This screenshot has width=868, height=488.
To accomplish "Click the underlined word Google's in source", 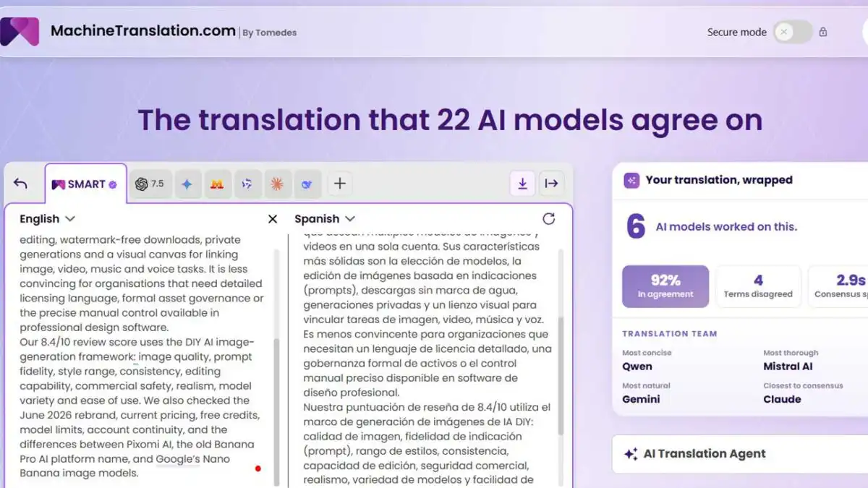I will tap(178, 458).
